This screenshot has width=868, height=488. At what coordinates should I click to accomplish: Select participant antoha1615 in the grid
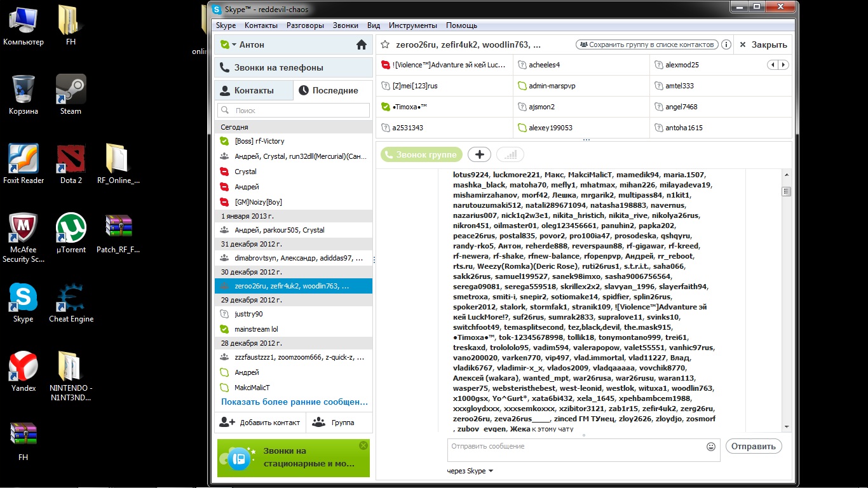(x=721, y=128)
